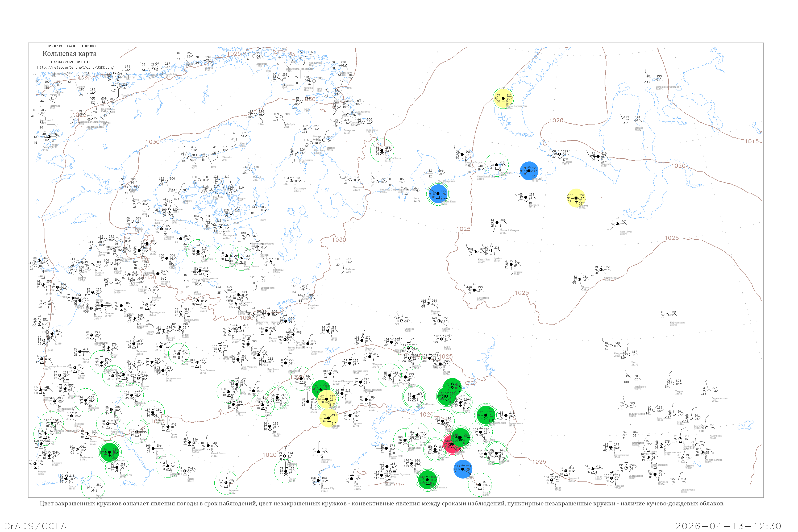
Task: Click the dashed circle around Ходовариха station
Action: tap(496, 165)
